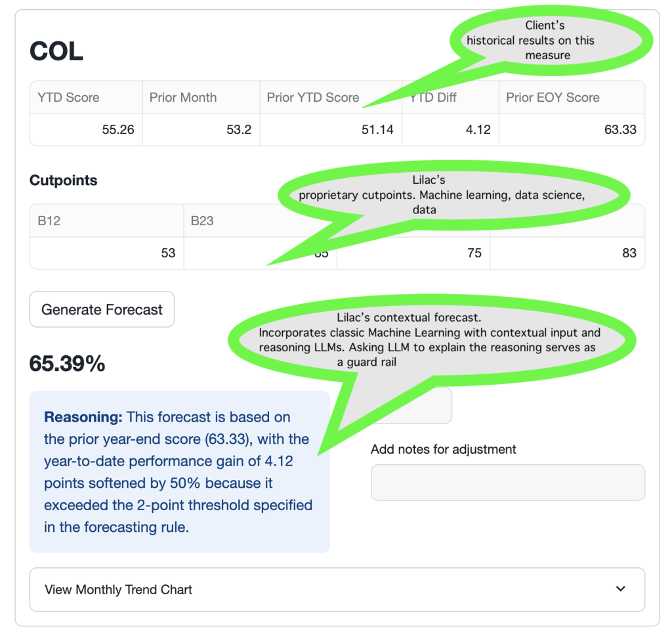Image resolution: width=672 pixels, height=633 pixels.
Task: Select the B12 cutpoint header
Action: click(49, 221)
